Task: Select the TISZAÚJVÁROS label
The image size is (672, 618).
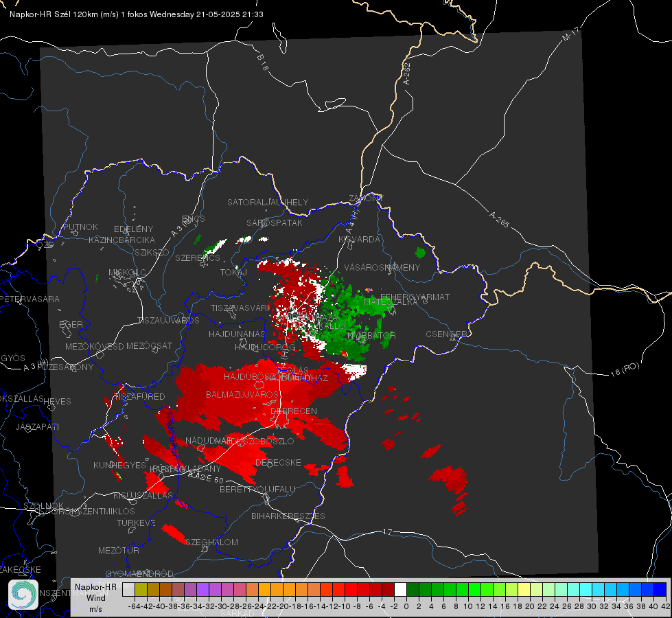Action: [168, 321]
